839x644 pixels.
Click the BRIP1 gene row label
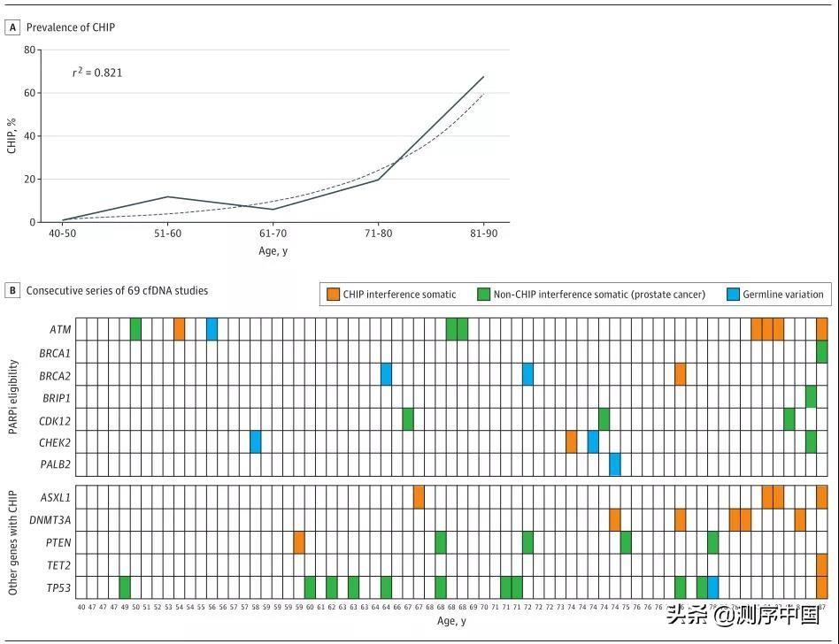56,398
